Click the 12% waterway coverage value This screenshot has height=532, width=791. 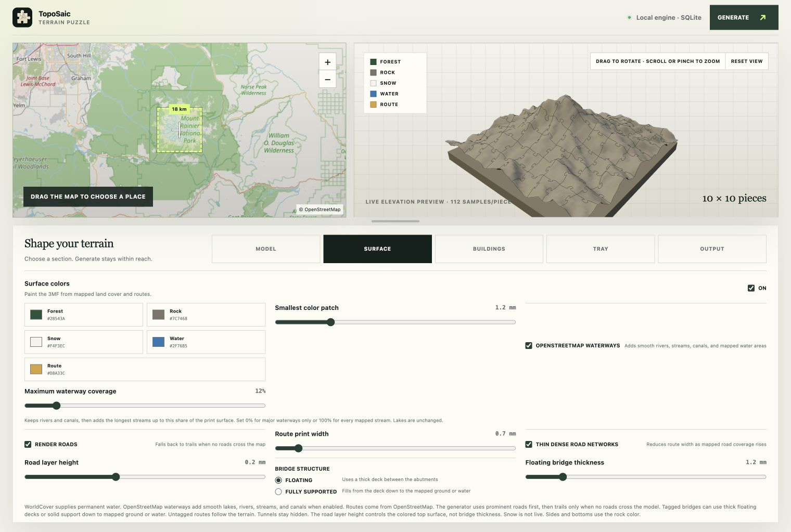coord(260,391)
